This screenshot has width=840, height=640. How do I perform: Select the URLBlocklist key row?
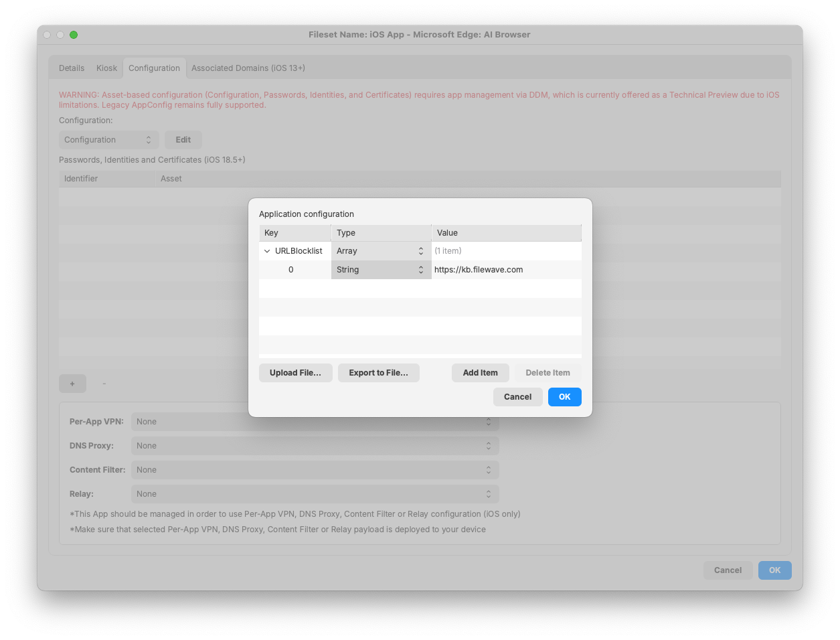(299, 251)
